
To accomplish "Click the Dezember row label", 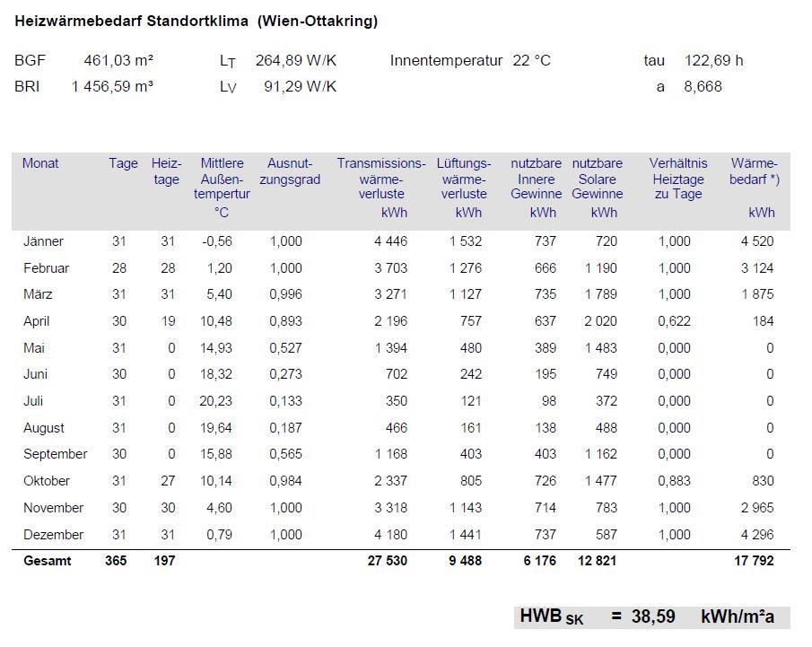I will (x=53, y=535).
